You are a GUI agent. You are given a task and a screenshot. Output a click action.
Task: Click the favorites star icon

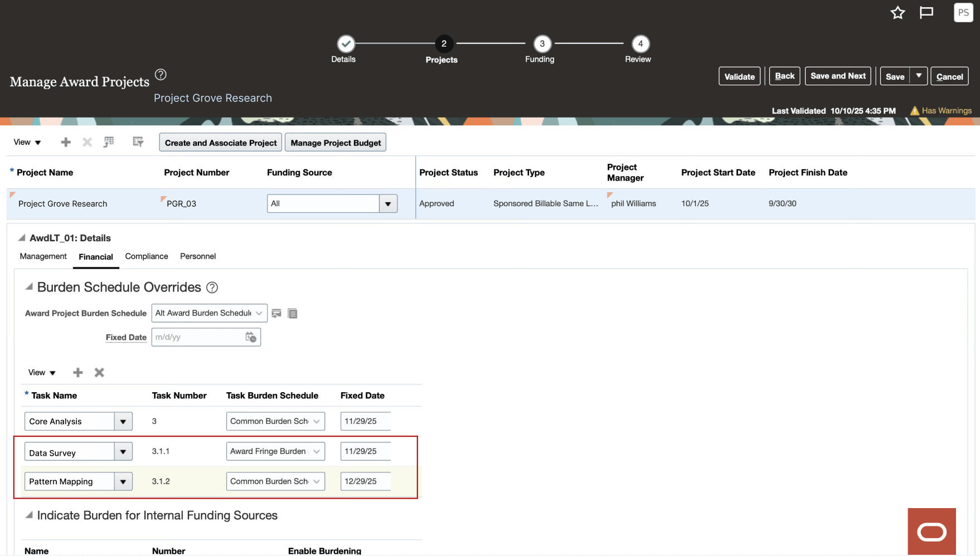897,12
